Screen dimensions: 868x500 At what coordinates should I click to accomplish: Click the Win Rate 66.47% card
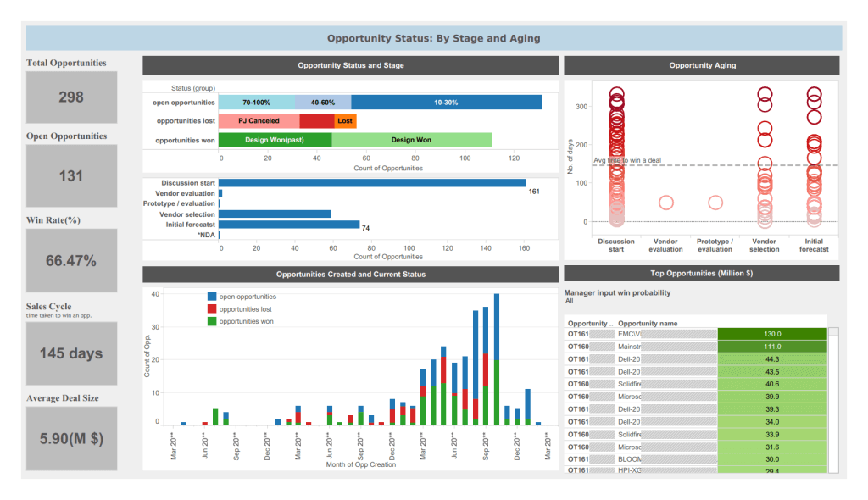point(71,260)
